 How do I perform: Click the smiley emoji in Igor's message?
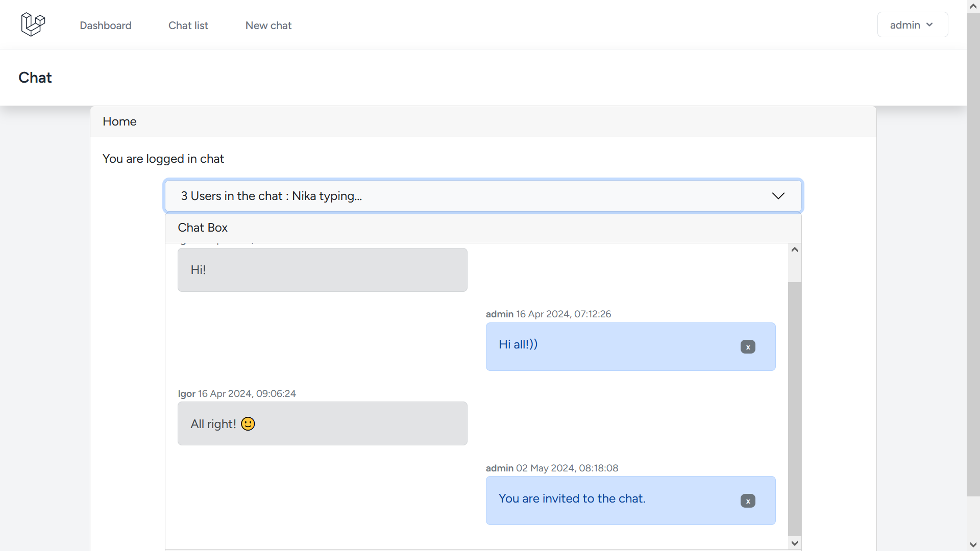tap(248, 424)
